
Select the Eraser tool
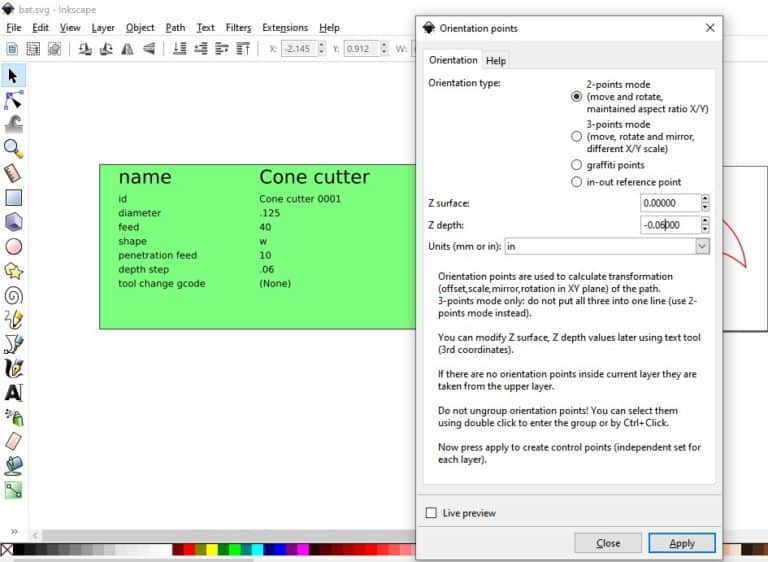click(x=13, y=441)
